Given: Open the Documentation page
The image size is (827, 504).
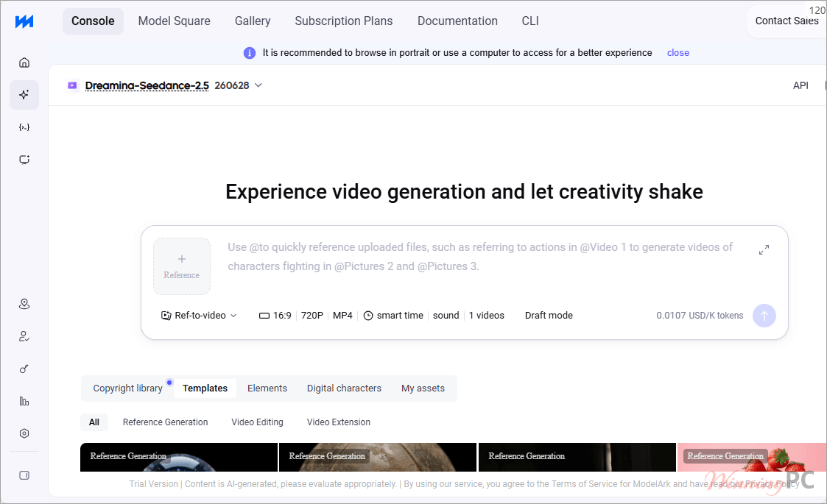Looking at the screenshot, I should (458, 21).
